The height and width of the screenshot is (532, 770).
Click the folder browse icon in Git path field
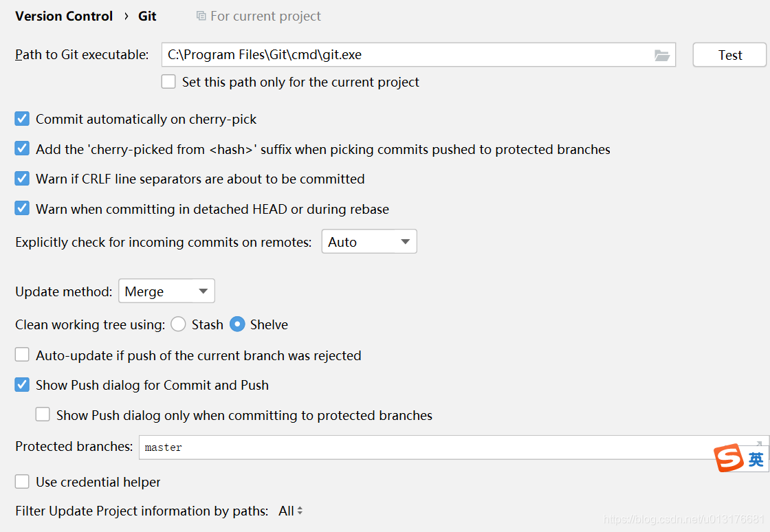[x=661, y=56]
